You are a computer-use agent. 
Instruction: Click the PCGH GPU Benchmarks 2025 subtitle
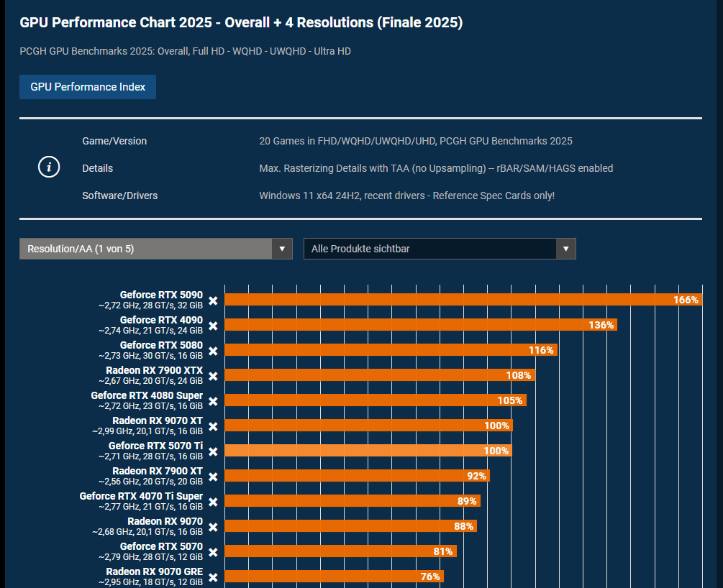pos(186,51)
